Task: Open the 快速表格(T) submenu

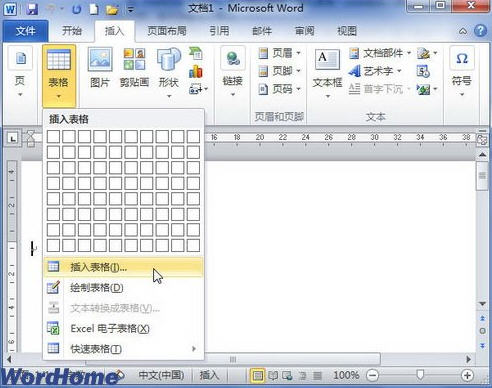Action: coord(123,349)
